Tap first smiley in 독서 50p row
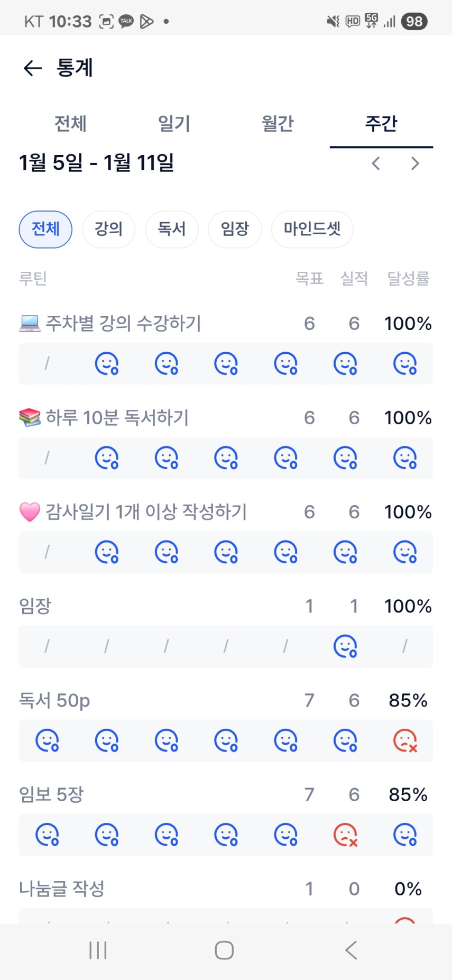 pos(47,740)
